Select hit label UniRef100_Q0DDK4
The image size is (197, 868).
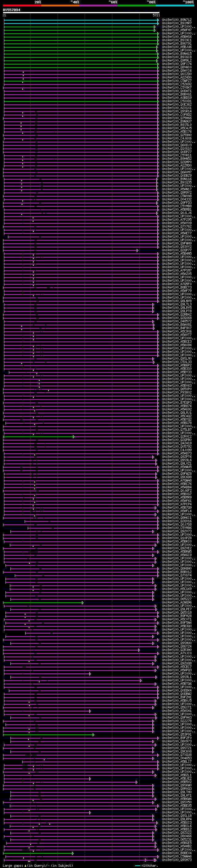(x=177, y=690)
